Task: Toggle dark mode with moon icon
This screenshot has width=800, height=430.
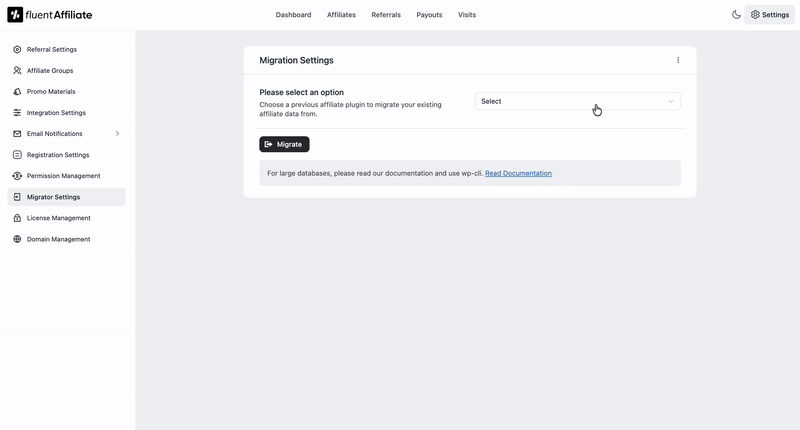Action: click(x=736, y=15)
